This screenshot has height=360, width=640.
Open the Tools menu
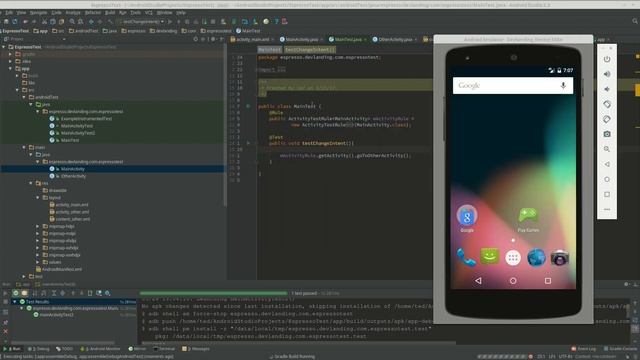point(136,13)
